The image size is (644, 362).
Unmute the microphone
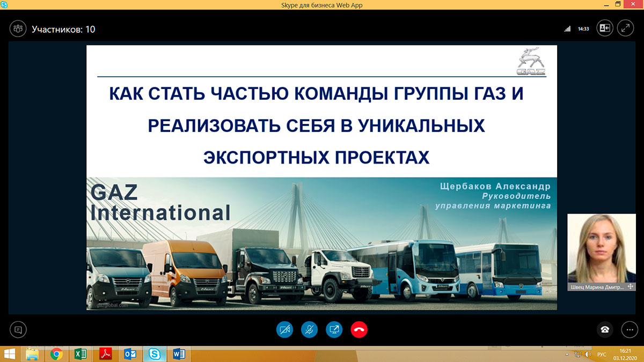(x=309, y=329)
